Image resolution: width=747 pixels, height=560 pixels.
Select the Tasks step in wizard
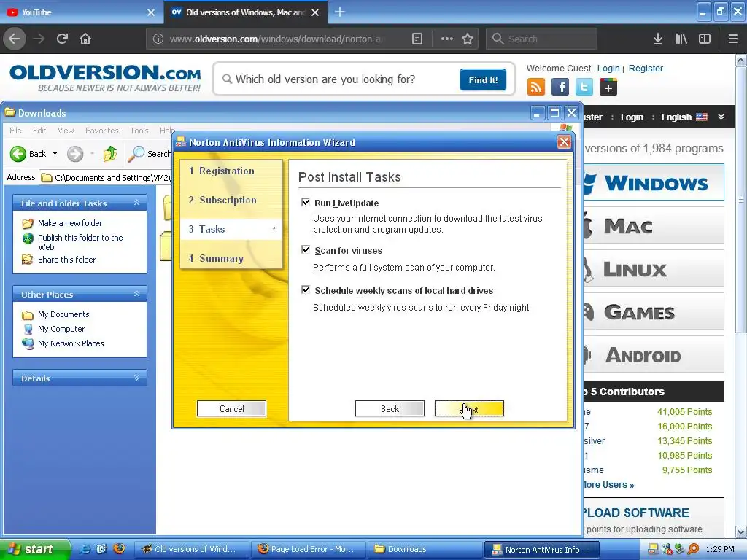pos(231,229)
